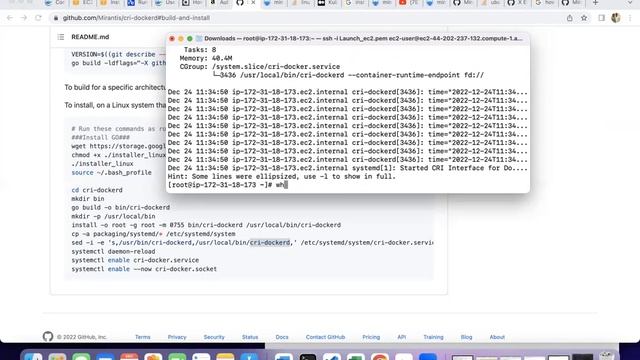This screenshot has width=640, height=360.
Task: Open the Training footer link
Action: pyautogui.click(x=433, y=337)
